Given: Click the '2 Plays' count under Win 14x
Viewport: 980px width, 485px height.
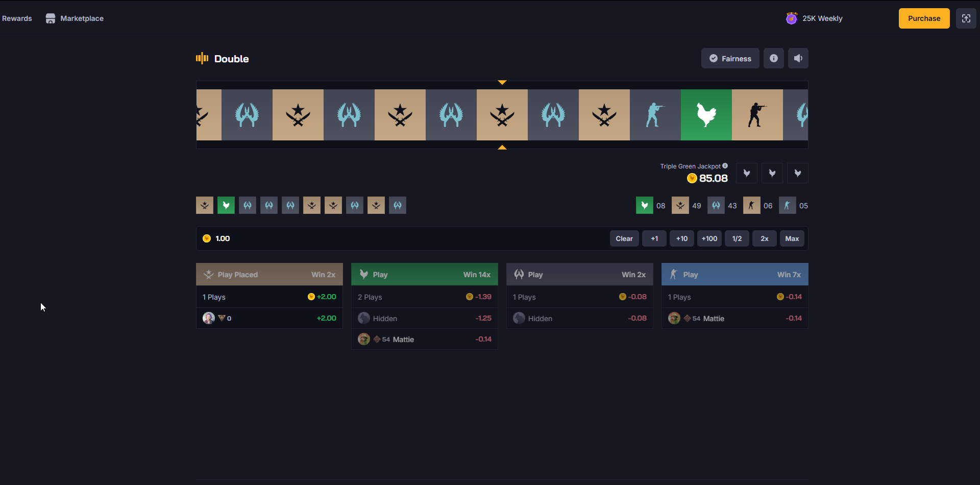Looking at the screenshot, I should tap(370, 297).
